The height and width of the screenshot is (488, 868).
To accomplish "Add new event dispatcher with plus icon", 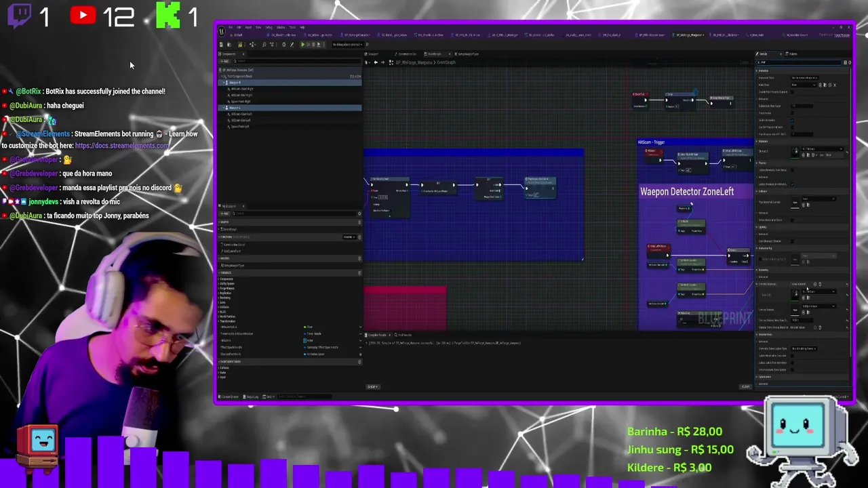I will (359, 362).
